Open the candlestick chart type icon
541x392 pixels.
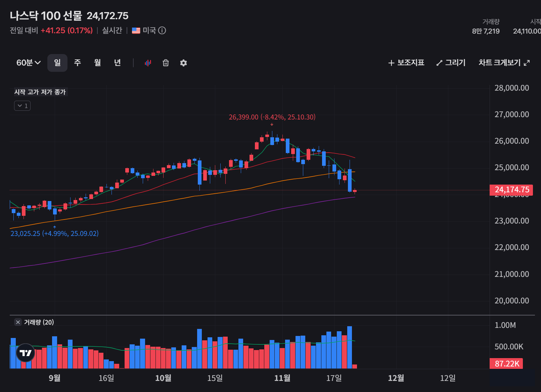148,63
